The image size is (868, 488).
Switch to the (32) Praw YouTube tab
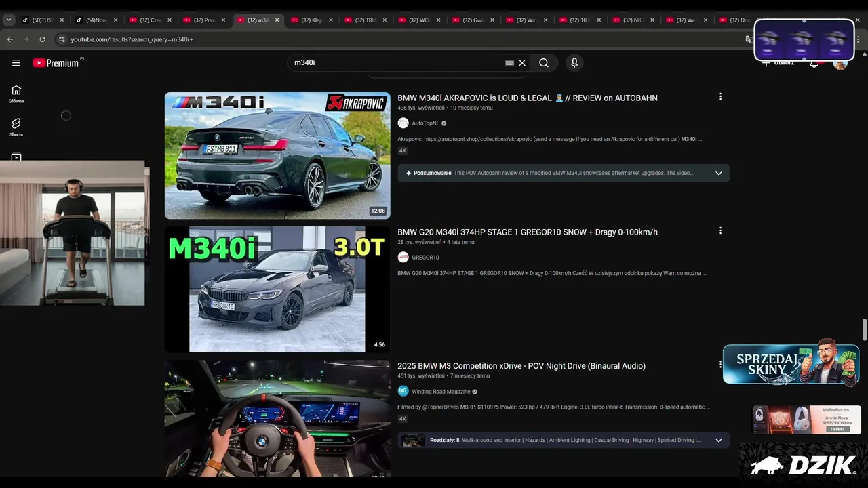click(203, 20)
